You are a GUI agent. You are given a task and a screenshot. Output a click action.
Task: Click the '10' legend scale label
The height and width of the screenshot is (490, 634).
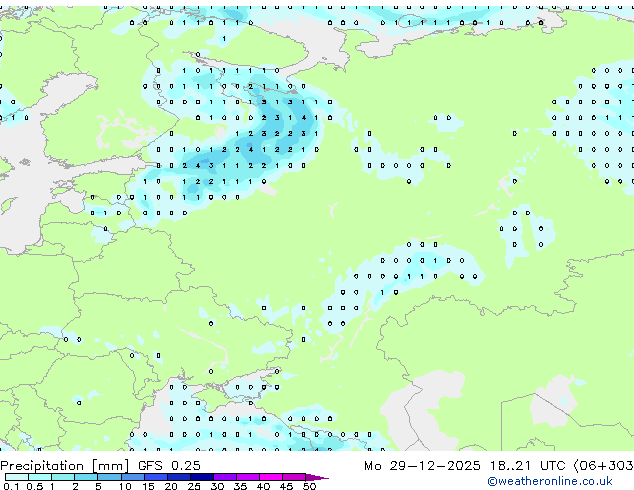125,486
